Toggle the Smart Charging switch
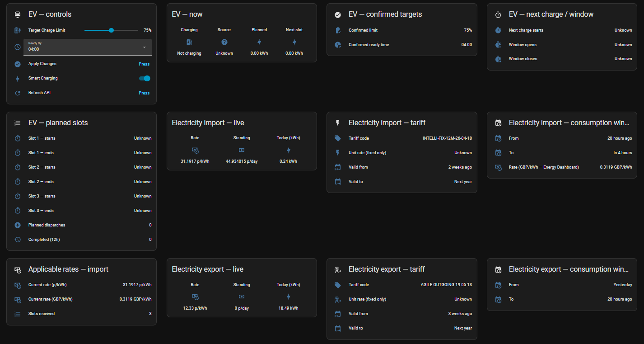Viewport: 644px width, 344px height. [145, 78]
